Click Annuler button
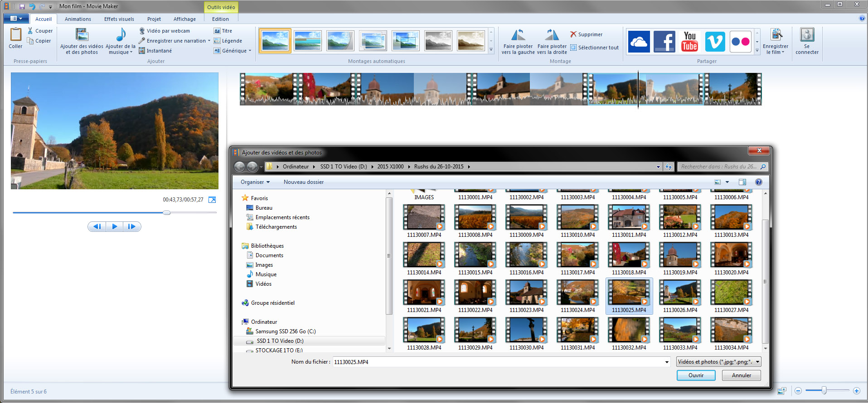Screen dimensions: 868x403 click(742, 375)
